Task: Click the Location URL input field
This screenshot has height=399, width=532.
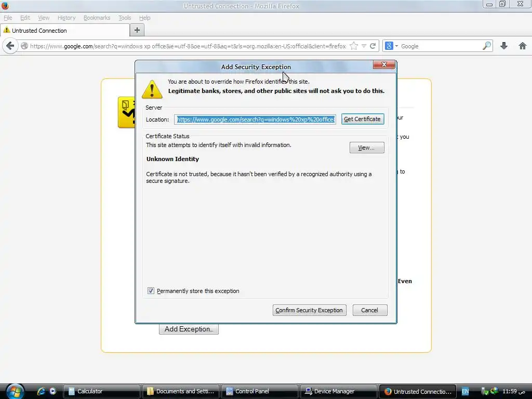Action: pyautogui.click(x=255, y=119)
